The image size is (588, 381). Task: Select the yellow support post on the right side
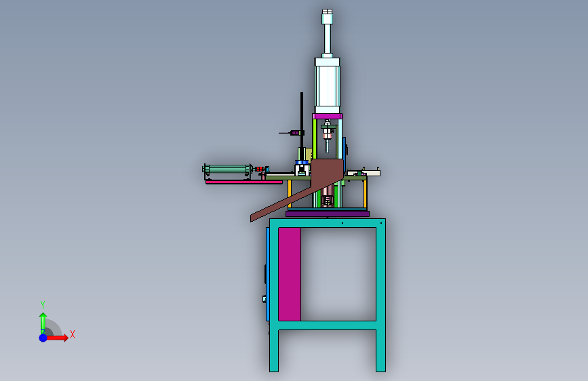pos(366,194)
